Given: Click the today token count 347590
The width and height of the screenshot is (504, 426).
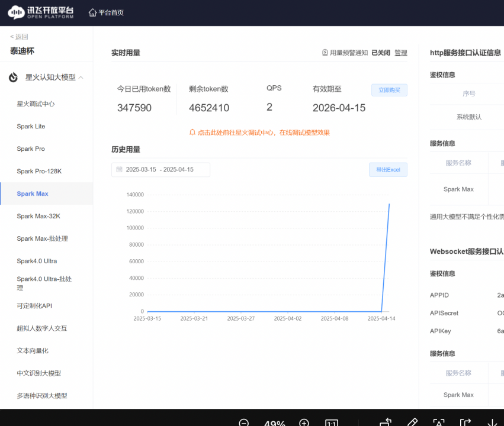Looking at the screenshot, I should (134, 108).
